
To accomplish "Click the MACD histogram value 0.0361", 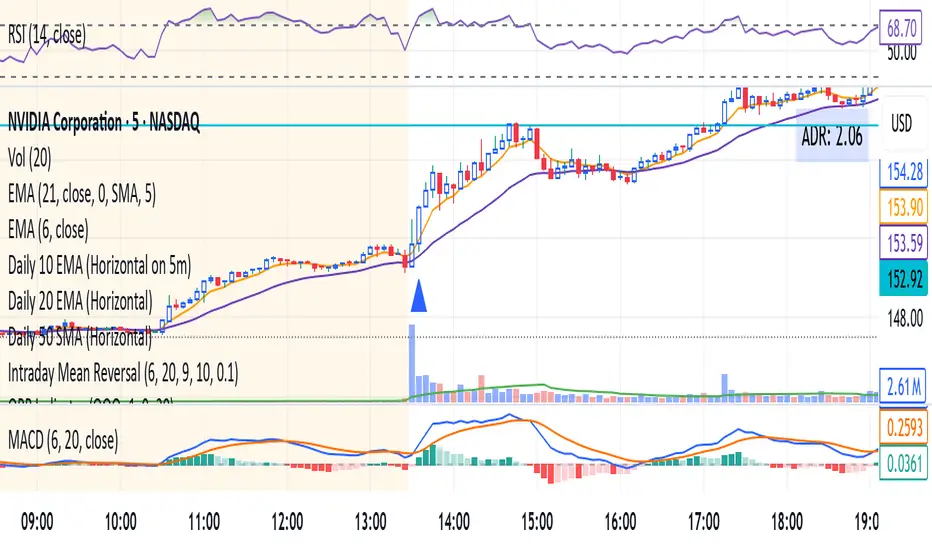I will (903, 463).
